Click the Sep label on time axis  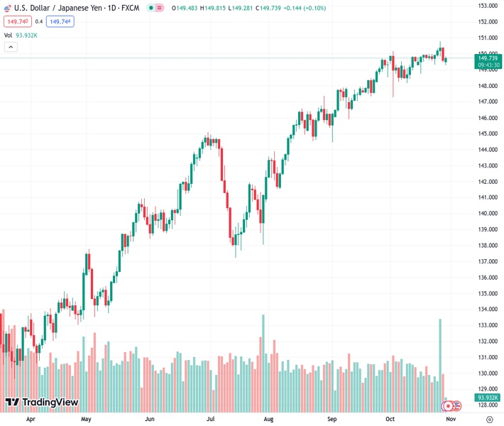332,420
